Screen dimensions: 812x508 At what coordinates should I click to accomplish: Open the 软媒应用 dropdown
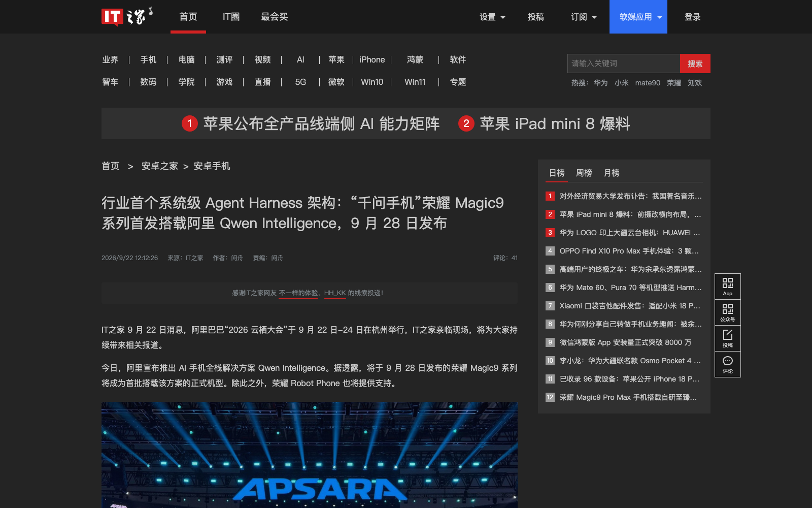coord(638,17)
